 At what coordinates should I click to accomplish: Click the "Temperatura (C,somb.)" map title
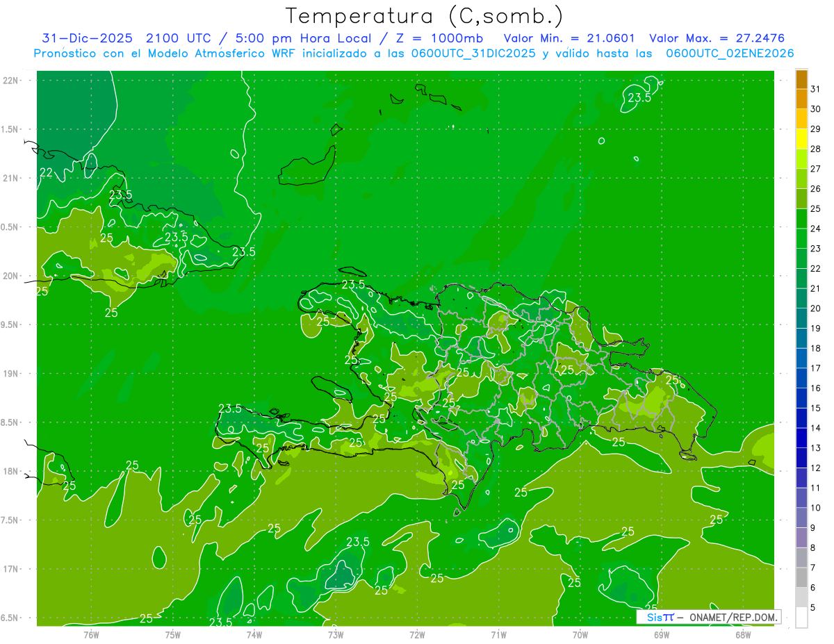coord(425,16)
